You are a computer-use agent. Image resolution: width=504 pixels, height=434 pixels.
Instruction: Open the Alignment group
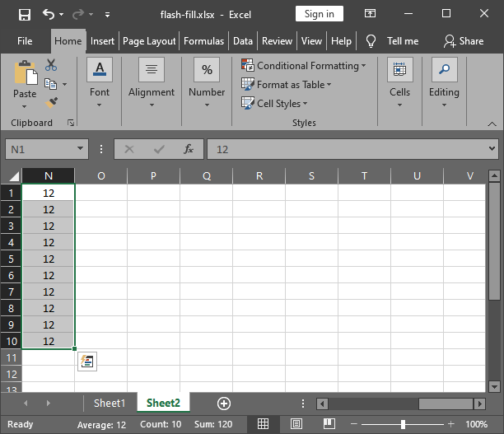tap(152, 83)
